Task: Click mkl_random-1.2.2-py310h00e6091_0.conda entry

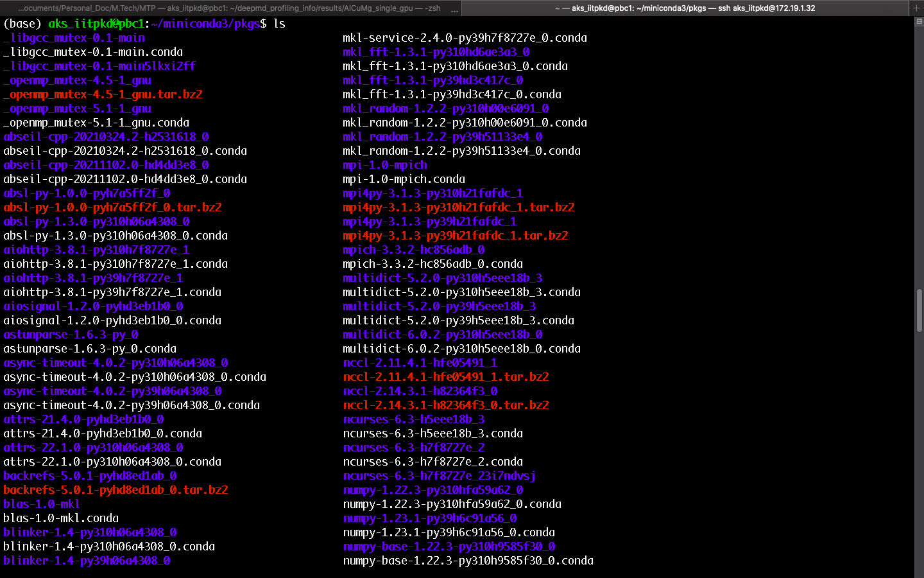Action: [x=465, y=123]
